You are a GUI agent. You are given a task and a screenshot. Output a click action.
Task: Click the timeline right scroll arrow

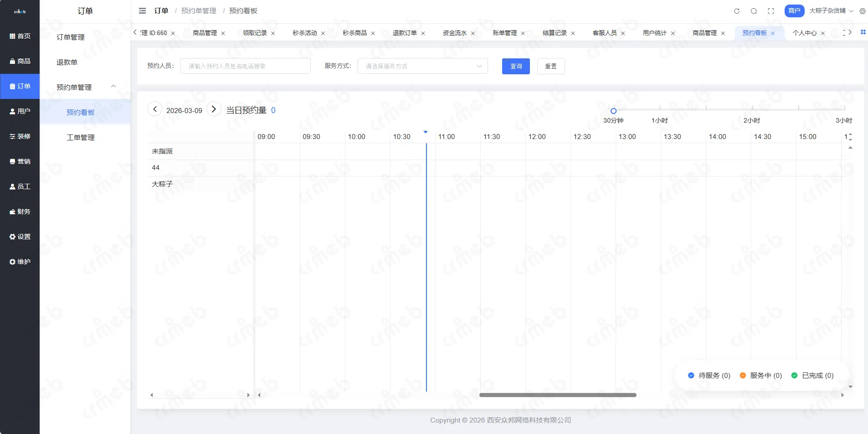click(x=842, y=395)
